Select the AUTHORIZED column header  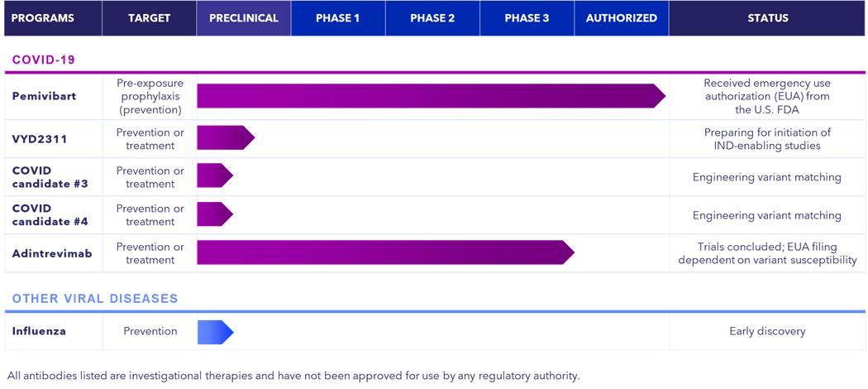621,18
